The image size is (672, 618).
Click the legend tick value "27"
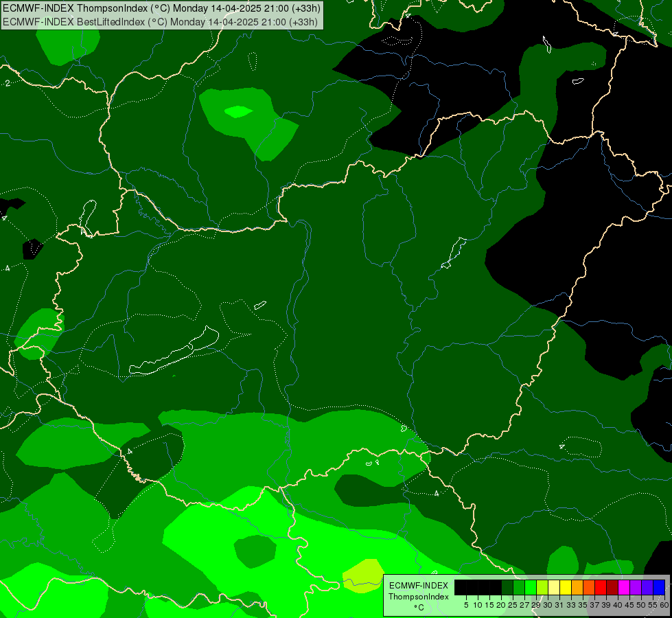tap(524, 605)
